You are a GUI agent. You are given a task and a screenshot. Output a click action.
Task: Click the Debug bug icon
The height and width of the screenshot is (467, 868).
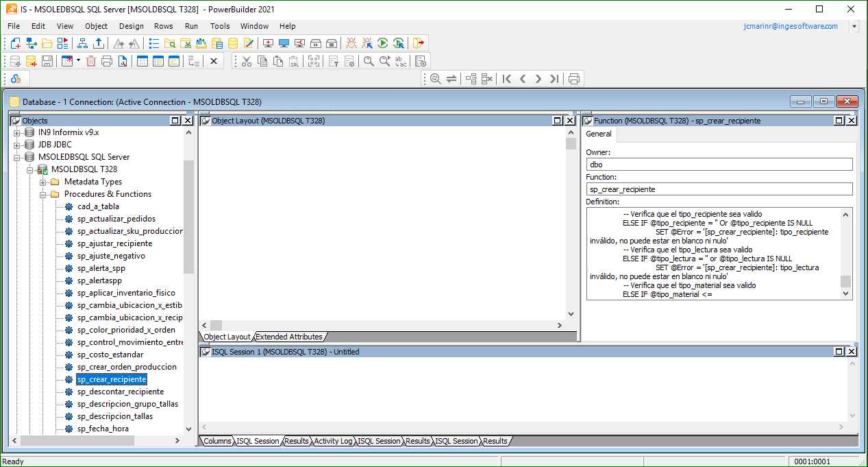pos(351,43)
